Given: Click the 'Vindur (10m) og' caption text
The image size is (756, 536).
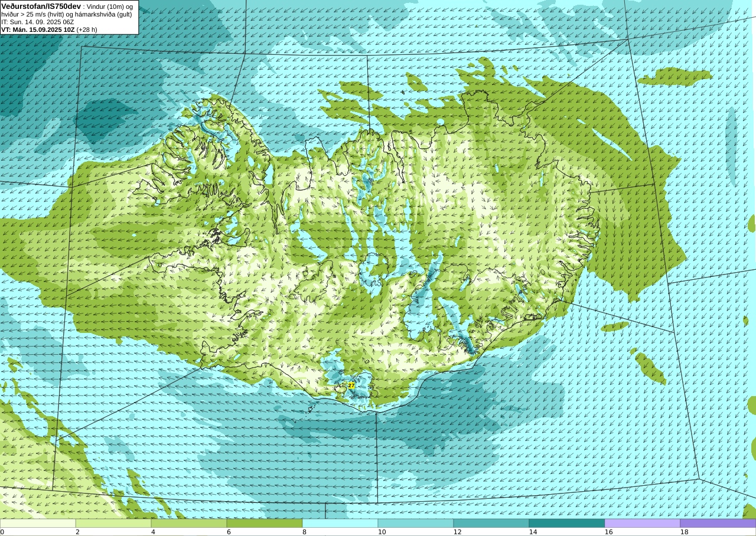Looking at the screenshot, I should [110, 6].
